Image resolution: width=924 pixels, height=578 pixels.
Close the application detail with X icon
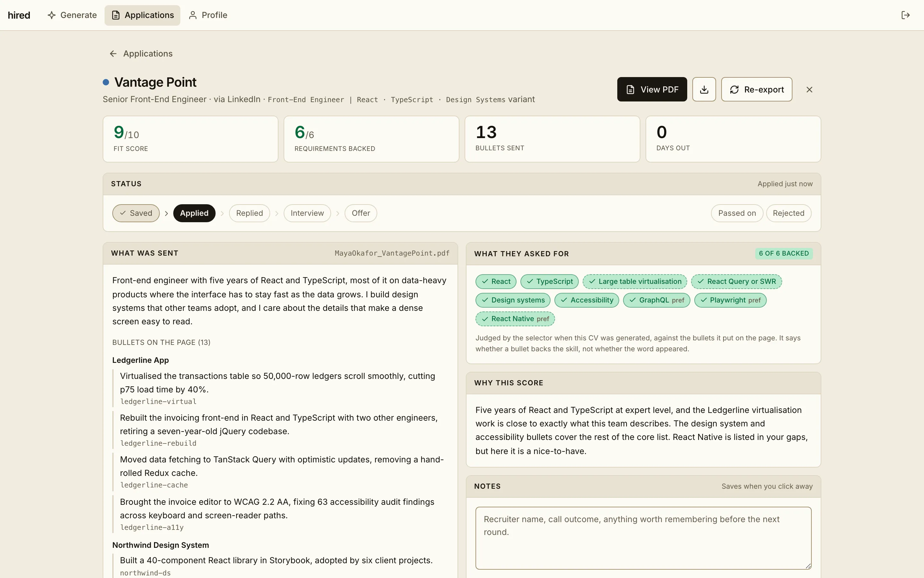tap(809, 90)
